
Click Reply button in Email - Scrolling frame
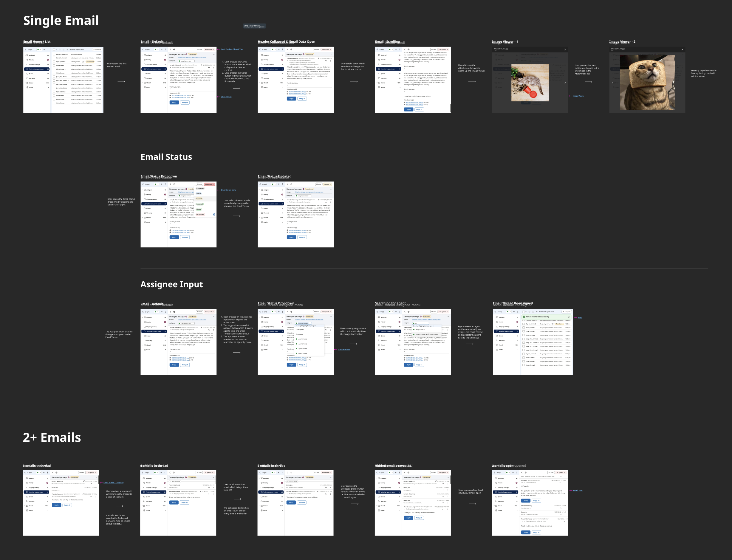[x=408, y=109]
